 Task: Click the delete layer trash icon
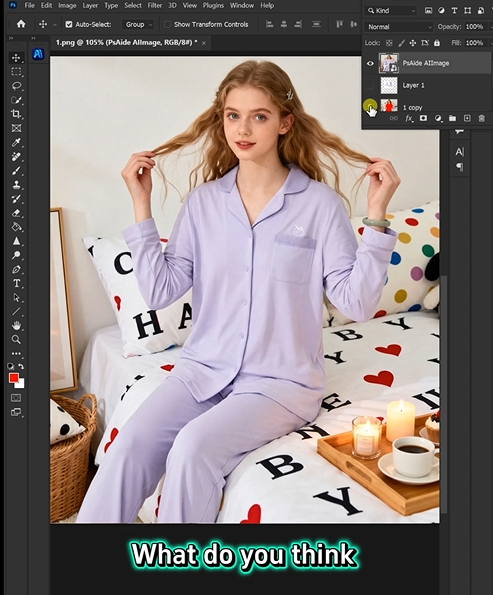[481, 118]
